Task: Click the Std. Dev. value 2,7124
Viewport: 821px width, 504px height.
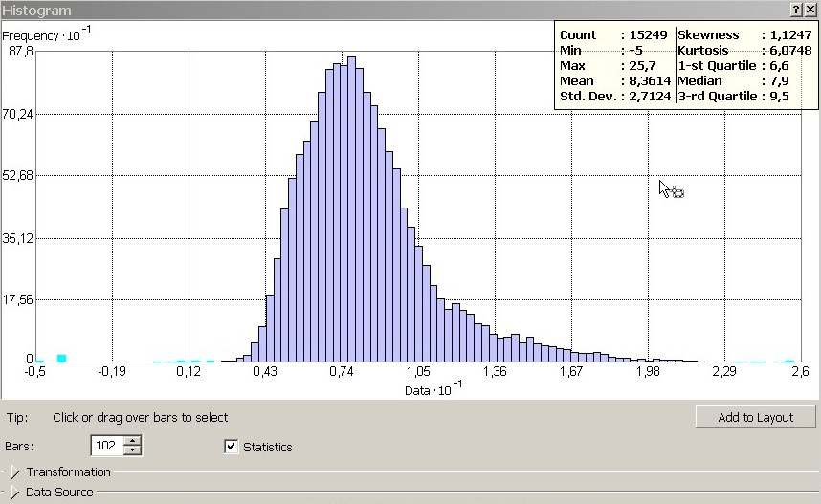Action: 650,97
